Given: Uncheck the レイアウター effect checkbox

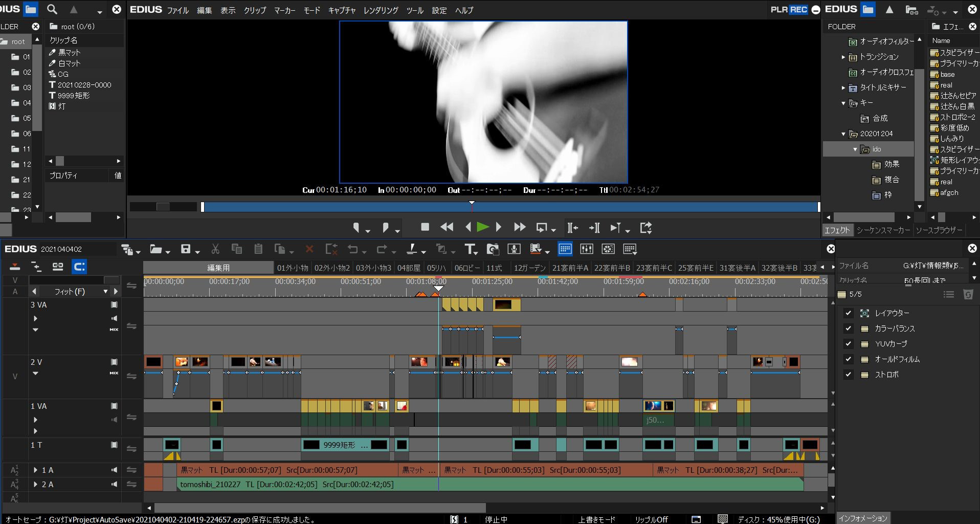Looking at the screenshot, I should tap(849, 313).
